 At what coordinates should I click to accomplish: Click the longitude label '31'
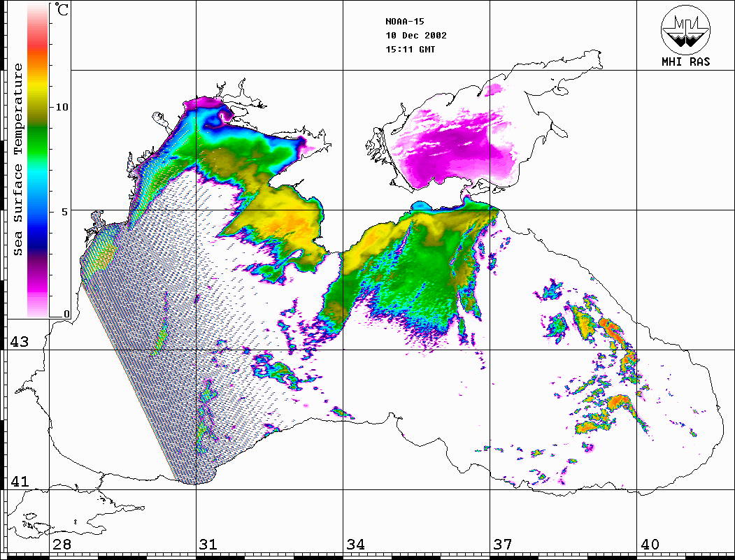pyautogui.click(x=208, y=544)
